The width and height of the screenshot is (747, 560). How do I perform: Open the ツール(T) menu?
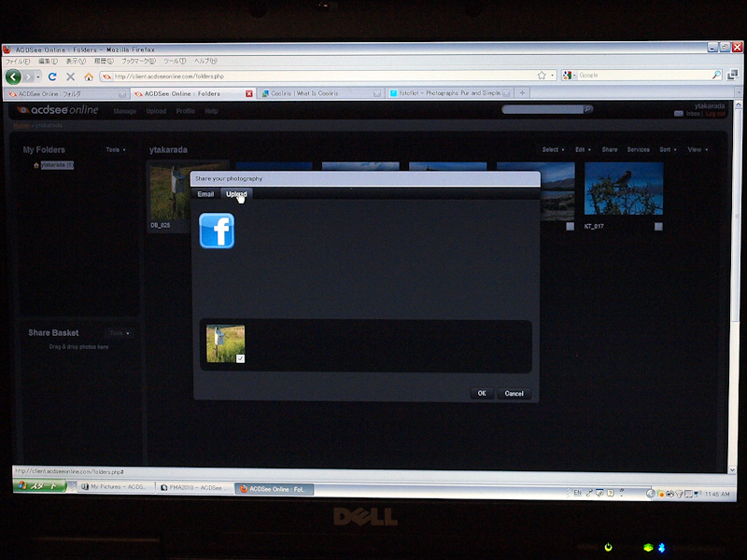[x=175, y=61]
